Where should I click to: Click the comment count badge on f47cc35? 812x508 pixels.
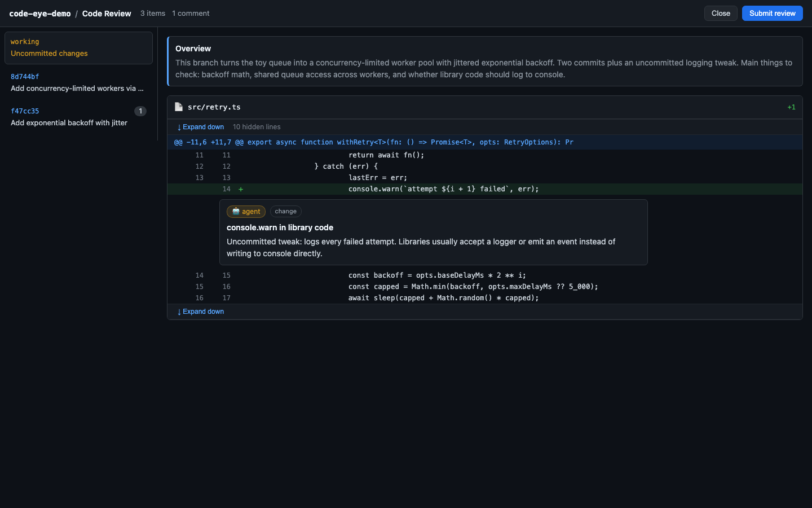pyautogui.click(x=140, y=111)
